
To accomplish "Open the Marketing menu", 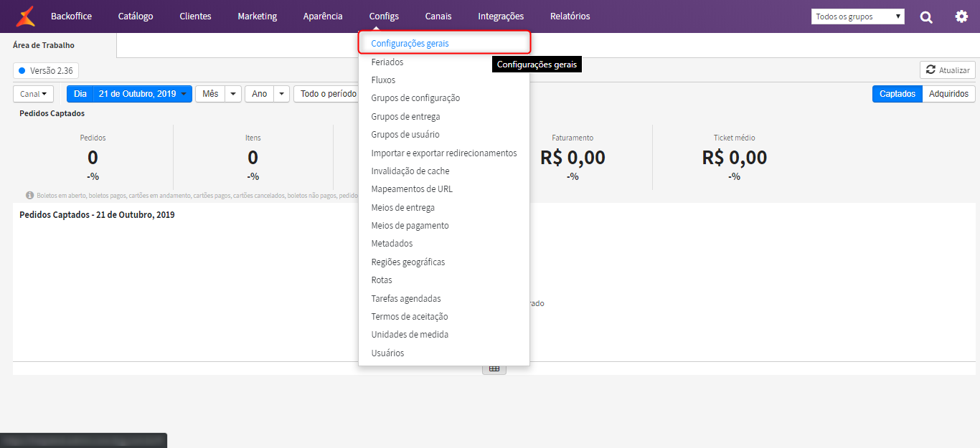I will point(257,16).
